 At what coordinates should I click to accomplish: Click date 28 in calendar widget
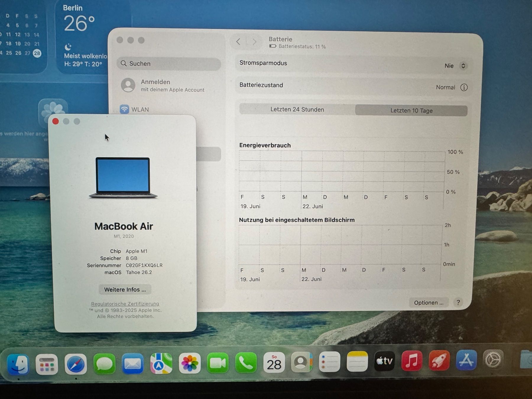coord(37,53)
